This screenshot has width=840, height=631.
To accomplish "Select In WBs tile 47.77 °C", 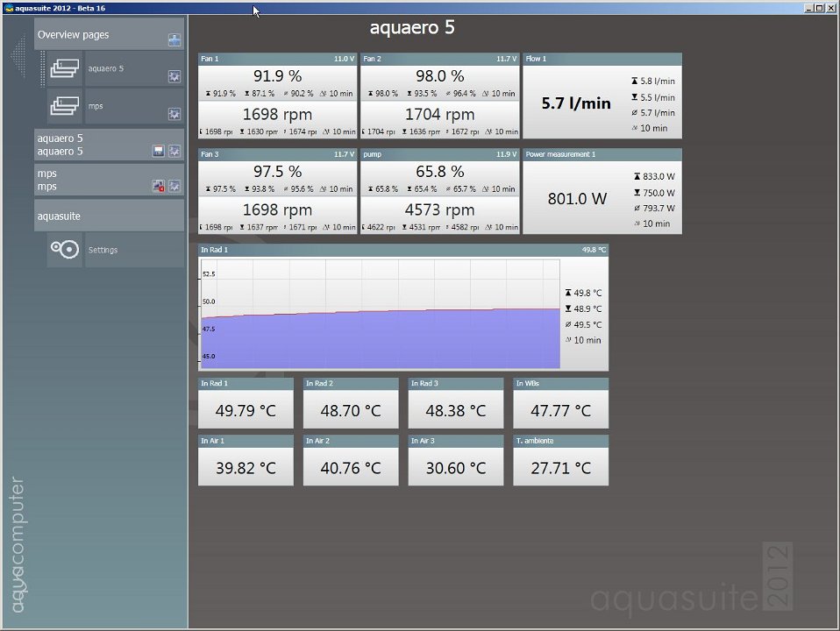I will coord(561,403).
